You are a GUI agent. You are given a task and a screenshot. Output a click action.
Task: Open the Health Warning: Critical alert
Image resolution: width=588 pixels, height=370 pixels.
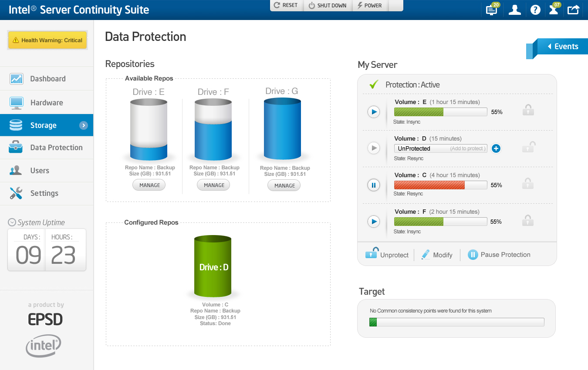47,40
